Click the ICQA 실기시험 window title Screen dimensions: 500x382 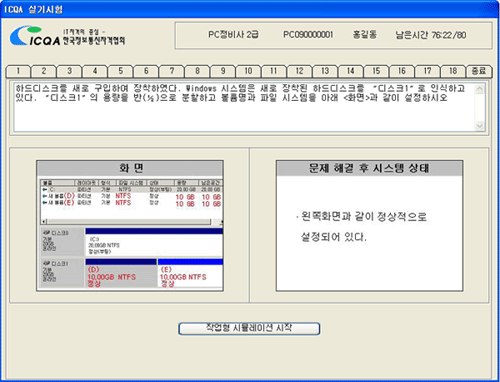click(x=33, y=9)
